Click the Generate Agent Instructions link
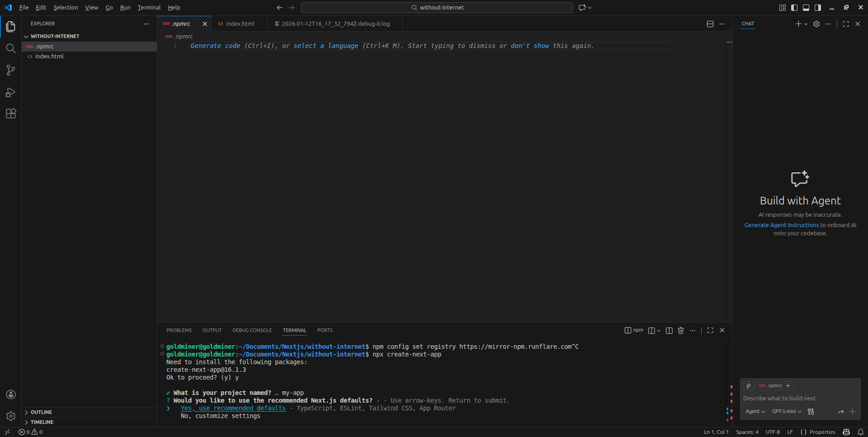This screenshot has width=868, height=437. pyautogui.click(x=781, y=225)
